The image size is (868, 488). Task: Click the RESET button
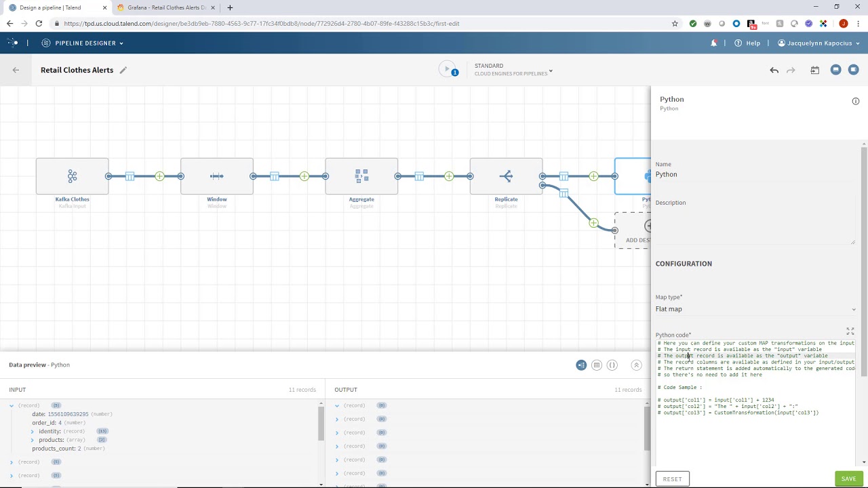tap(673, 479)
